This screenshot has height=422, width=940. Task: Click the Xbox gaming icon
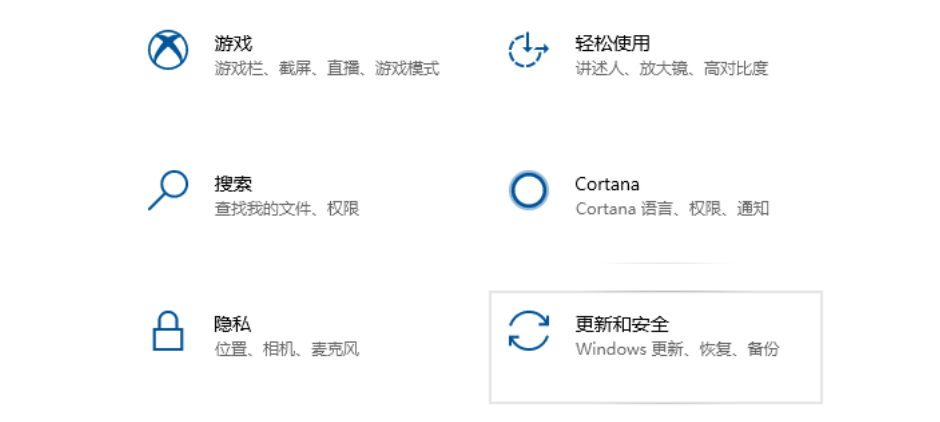[x=168, y=50]
